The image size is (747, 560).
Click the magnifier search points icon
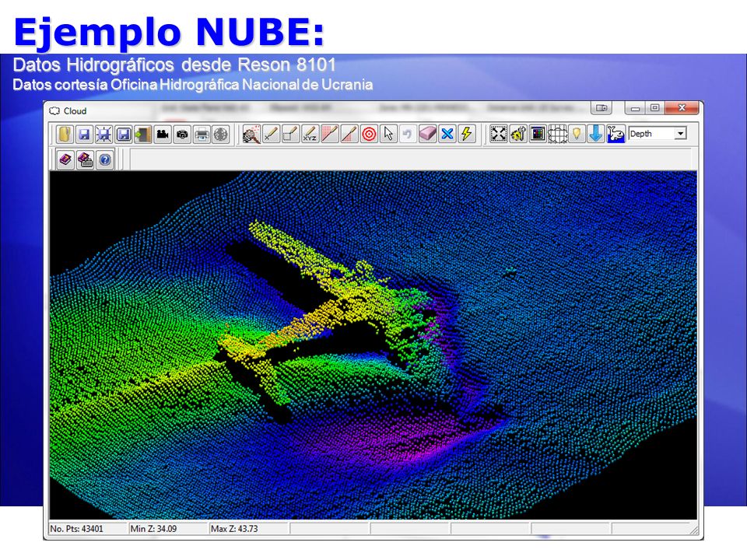point(251,135)
